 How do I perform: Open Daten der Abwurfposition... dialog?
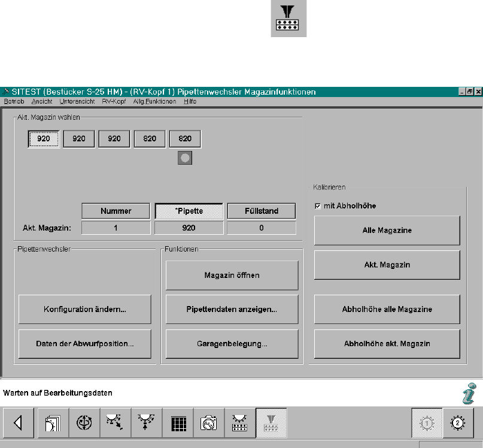(85, 344)
